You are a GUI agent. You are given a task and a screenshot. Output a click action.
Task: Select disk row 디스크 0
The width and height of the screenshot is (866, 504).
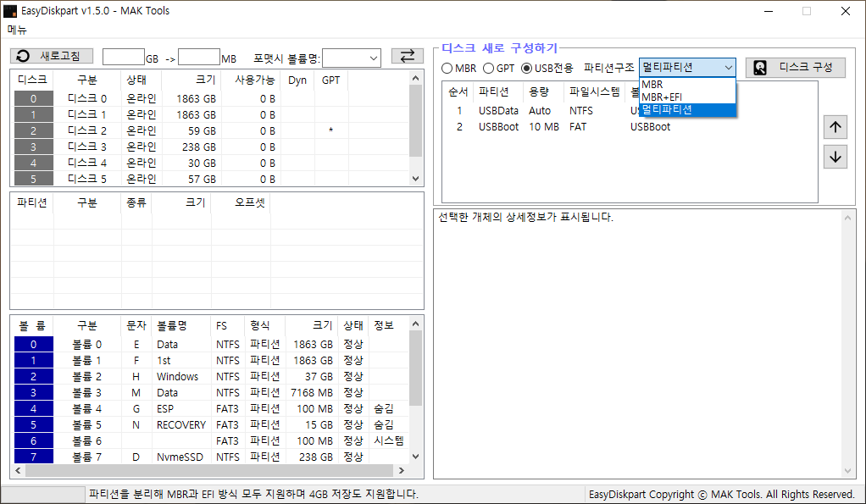click(x=212, y=99)
